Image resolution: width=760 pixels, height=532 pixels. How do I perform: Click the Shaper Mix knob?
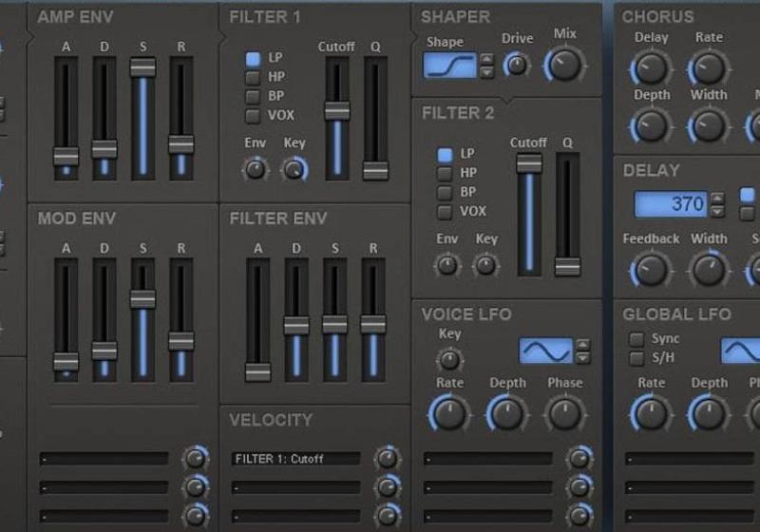pyautogui.click(x=564, y=65)
